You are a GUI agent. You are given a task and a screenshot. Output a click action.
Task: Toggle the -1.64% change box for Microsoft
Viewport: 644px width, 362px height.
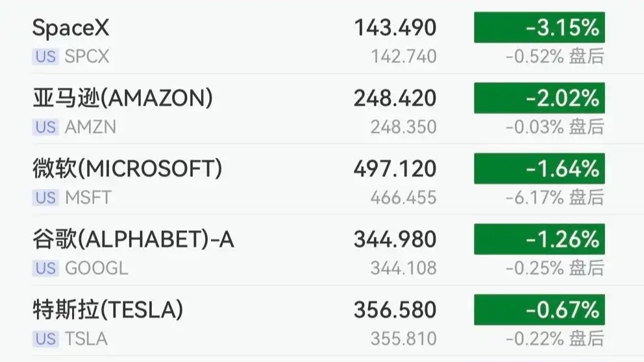pyautogui.click(x=539, y=169)
